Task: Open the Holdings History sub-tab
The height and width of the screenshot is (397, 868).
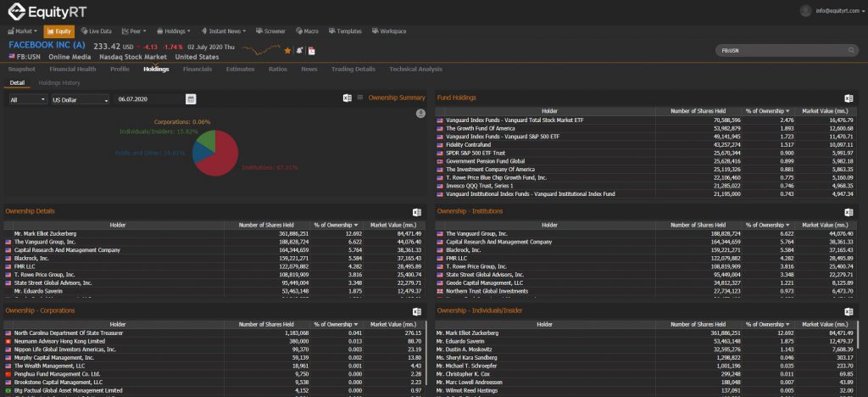Action: click(x=59, y=83)
